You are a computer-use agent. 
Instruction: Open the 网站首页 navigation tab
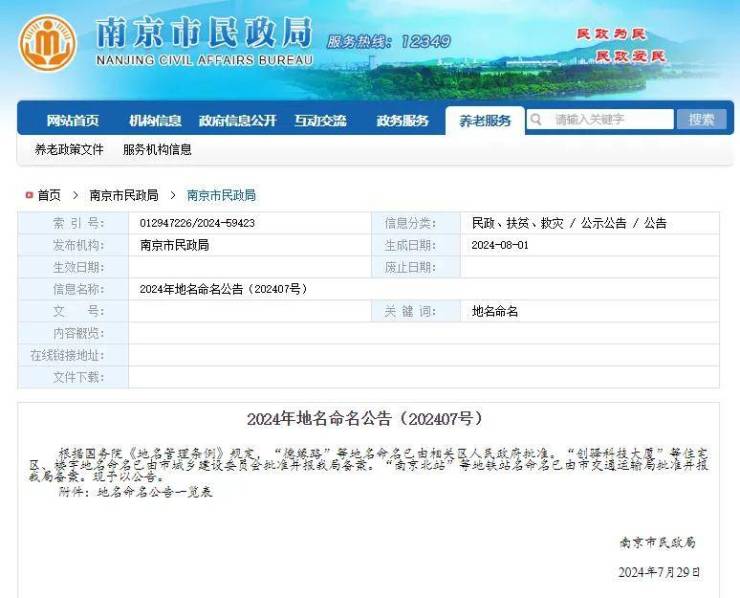coord(73,121)
